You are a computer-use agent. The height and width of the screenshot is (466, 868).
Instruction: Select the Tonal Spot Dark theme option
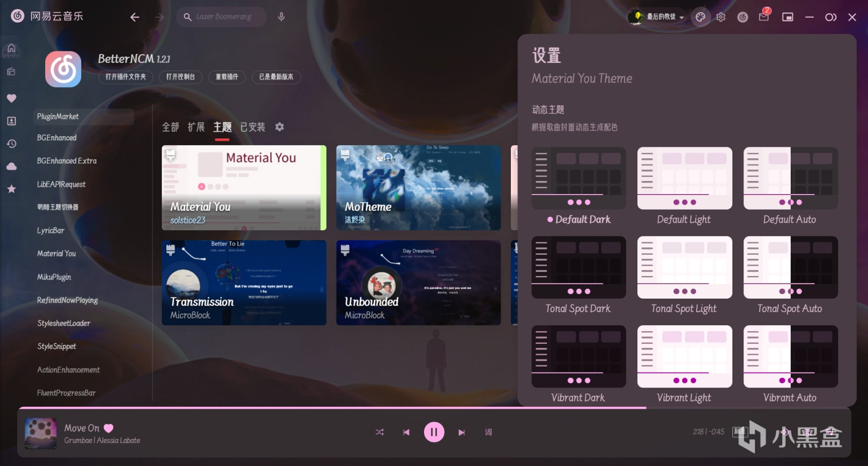click(579, 275)
